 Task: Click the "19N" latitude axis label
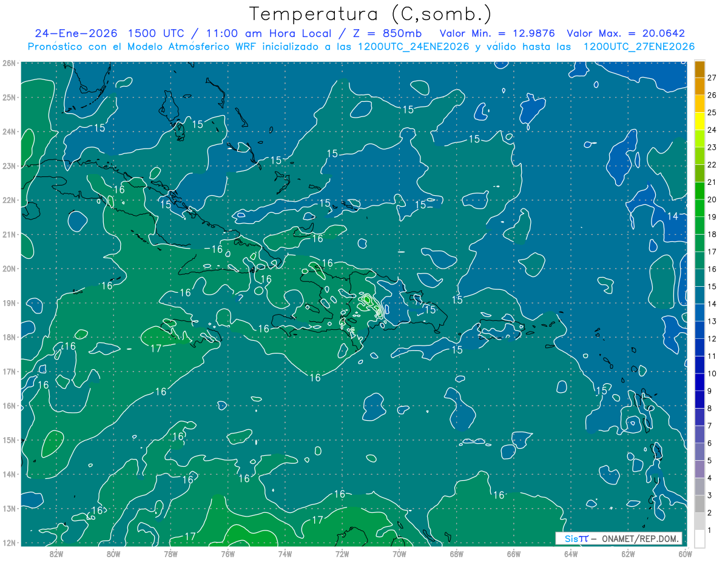tap(8, 303)
